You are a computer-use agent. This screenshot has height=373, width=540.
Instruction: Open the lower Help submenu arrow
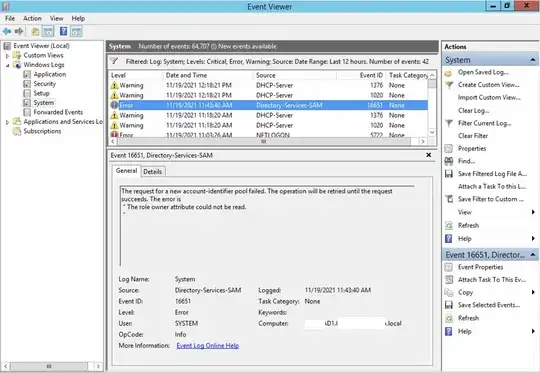(x=533, y=331)
